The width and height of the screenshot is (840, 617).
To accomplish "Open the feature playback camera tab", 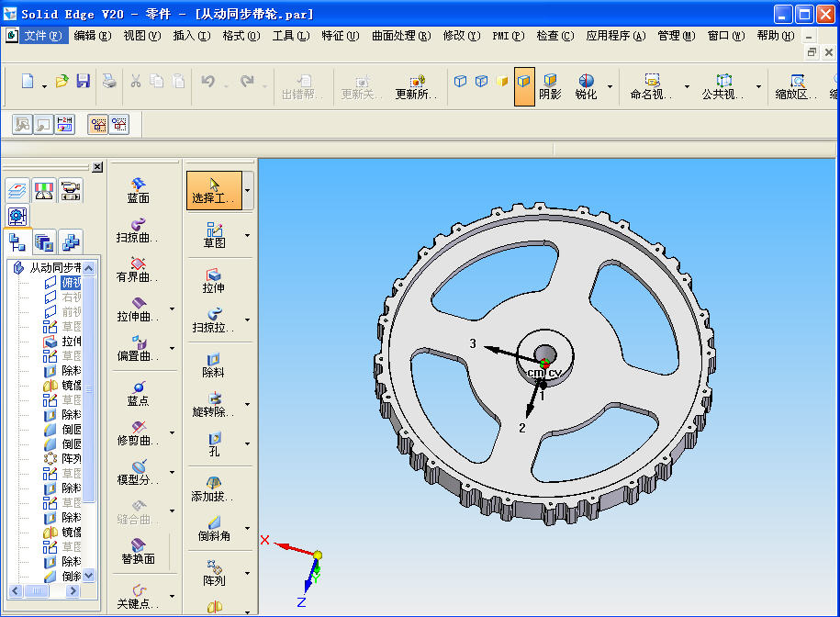I will tap(70, 190).
